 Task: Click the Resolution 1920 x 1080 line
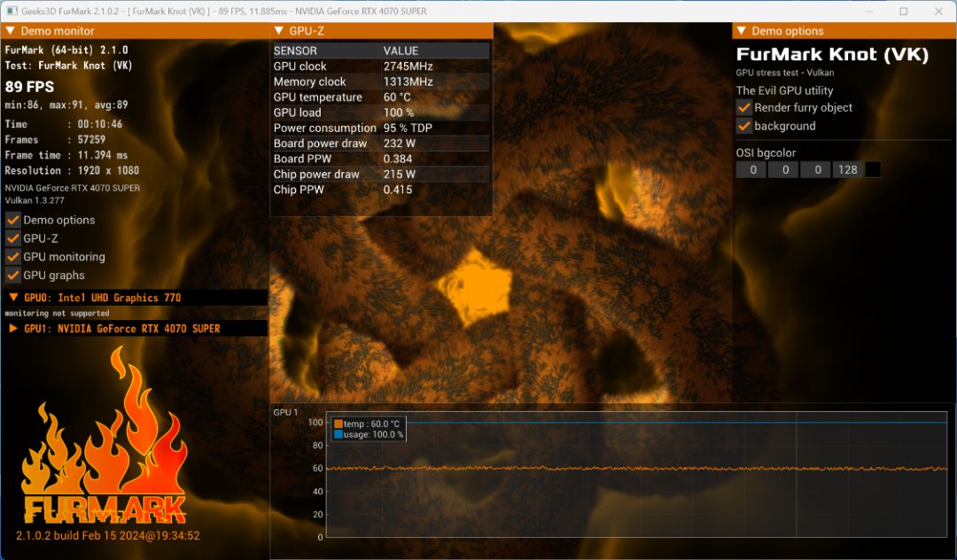point(72,170)
